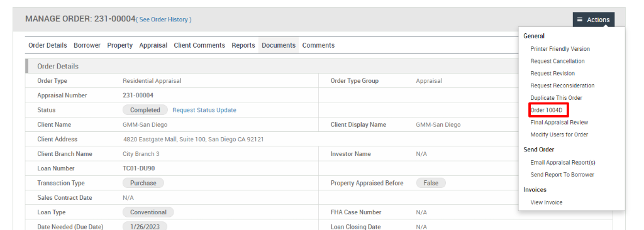Viewport: 644px width, 230px height.
Task: Select appraisal number 231-00004 value
Action: 138,96
